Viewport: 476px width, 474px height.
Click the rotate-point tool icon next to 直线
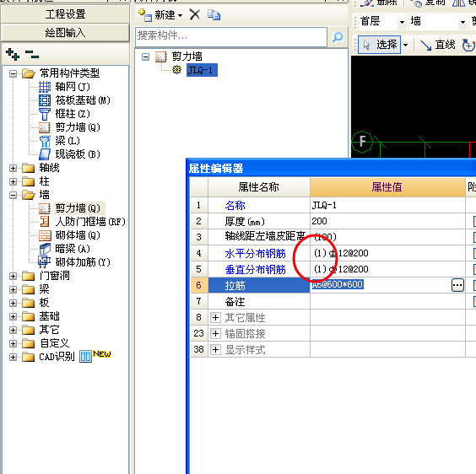pos(468,46)
